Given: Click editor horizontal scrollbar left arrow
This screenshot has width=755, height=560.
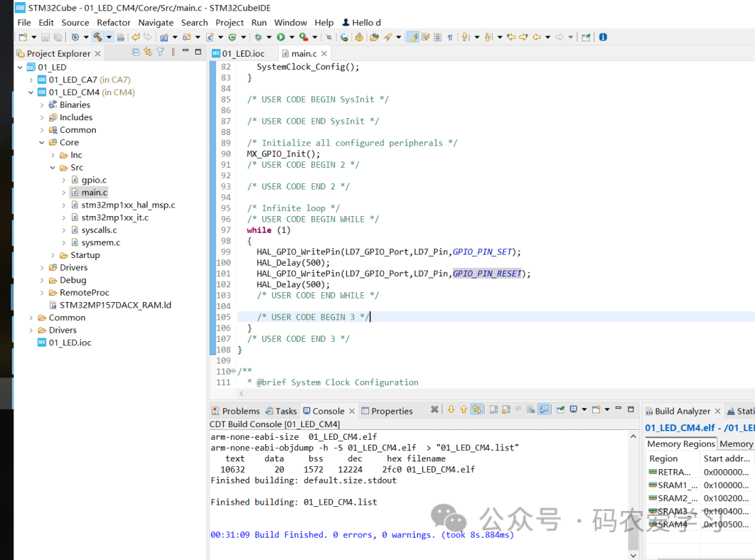Looking at the screenshot, I should [241, 394].
